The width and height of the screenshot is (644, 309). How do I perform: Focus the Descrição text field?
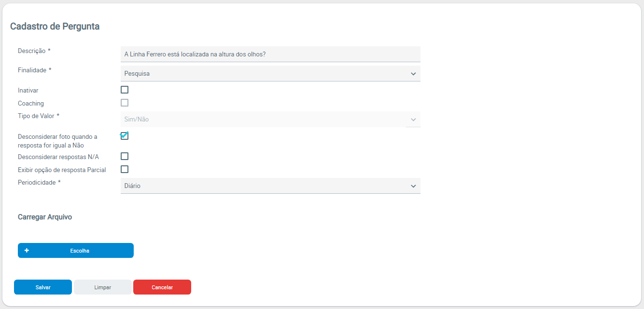click(x=270, y=54)
